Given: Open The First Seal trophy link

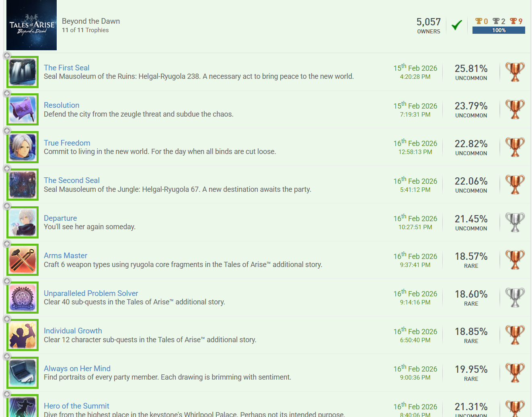Looking at the screenshot, I should (x=66, y=68).
